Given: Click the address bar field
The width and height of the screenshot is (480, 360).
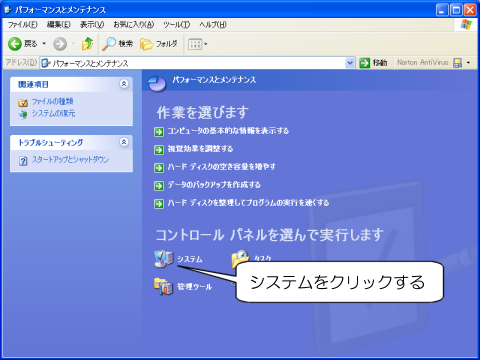Looking at the screenshot, I should tap(193, 63).
